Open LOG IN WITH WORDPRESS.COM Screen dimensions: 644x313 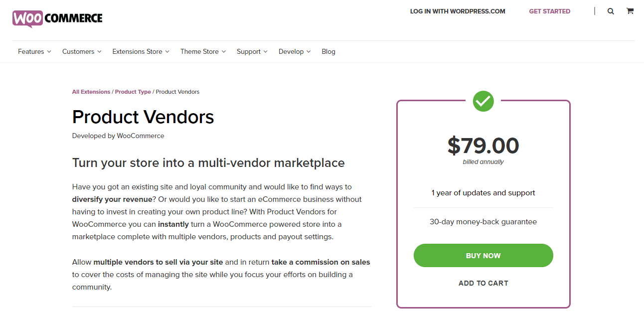[457, 11]
